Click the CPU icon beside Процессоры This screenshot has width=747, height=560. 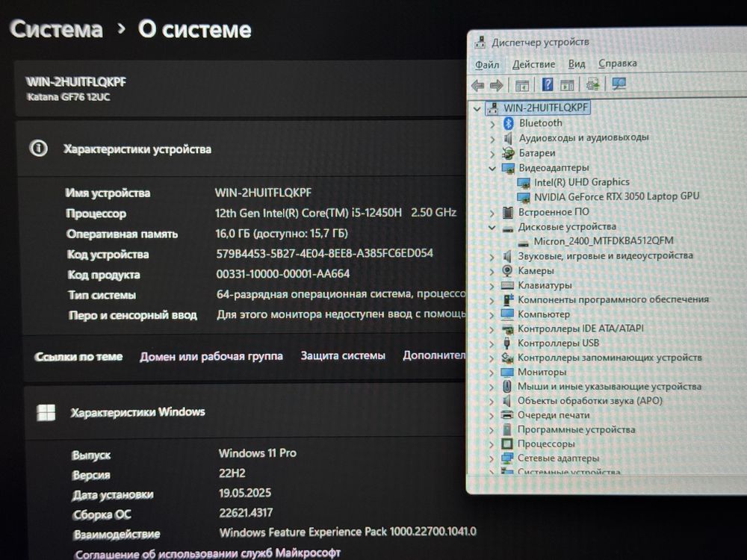[x=507, y=444]
